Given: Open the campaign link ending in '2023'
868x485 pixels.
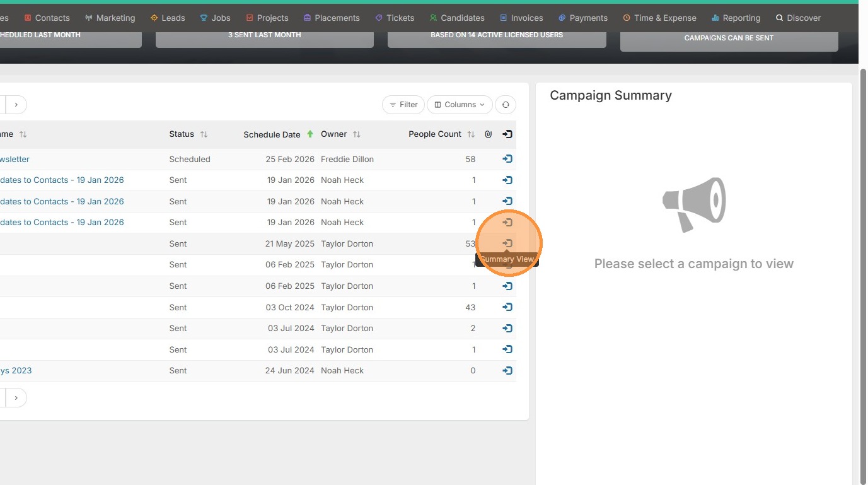Looking at the screenshot, I should click(x=16, y=370).
